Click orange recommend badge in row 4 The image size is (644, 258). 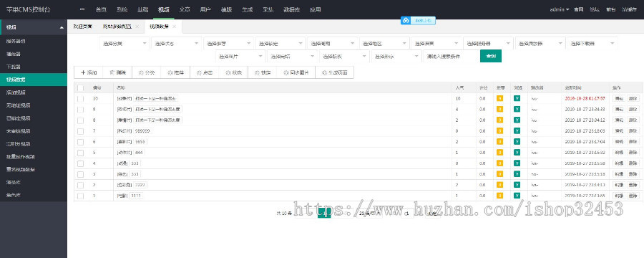(x=499, y=163)
